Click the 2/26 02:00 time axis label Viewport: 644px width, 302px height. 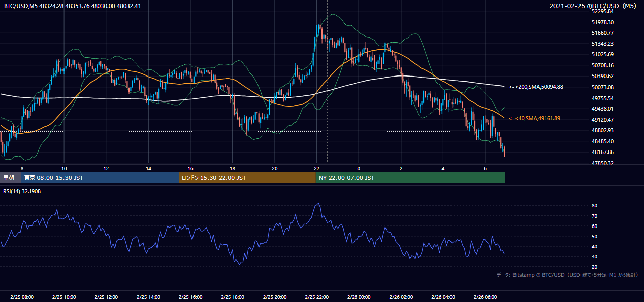(401, 297)
